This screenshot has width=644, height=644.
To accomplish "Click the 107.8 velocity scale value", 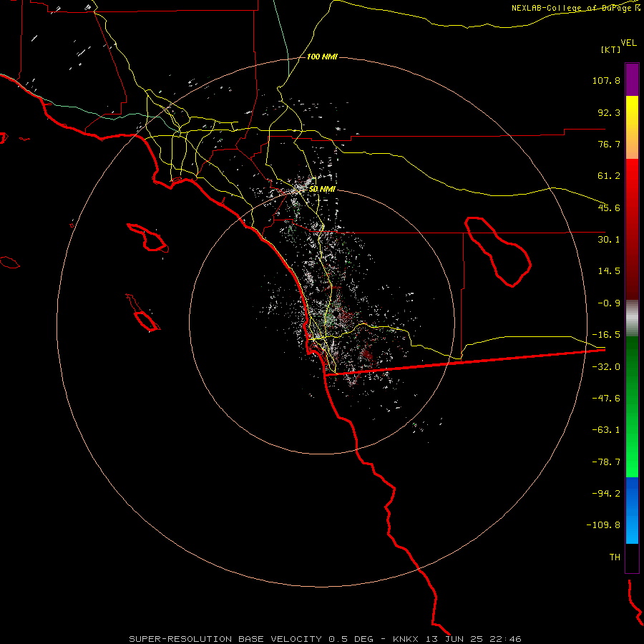I will (606, 80).
